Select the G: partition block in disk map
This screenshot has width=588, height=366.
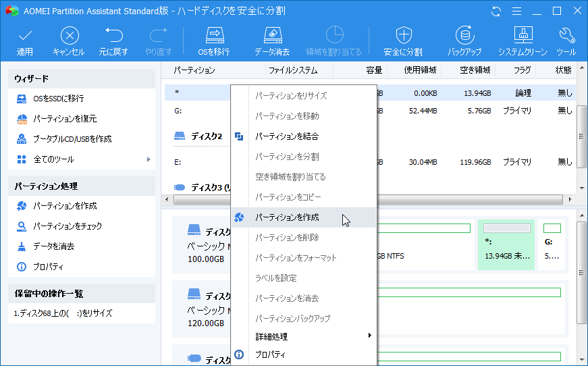click(552, 244)
